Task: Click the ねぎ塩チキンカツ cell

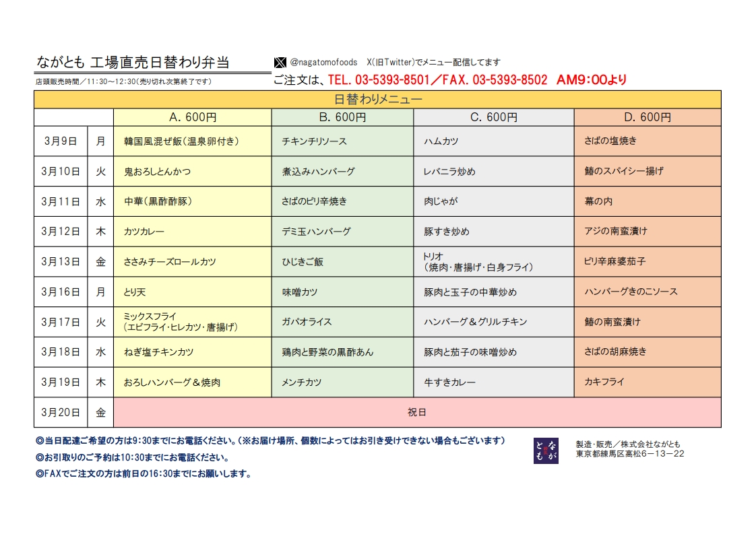Action: 193,352
